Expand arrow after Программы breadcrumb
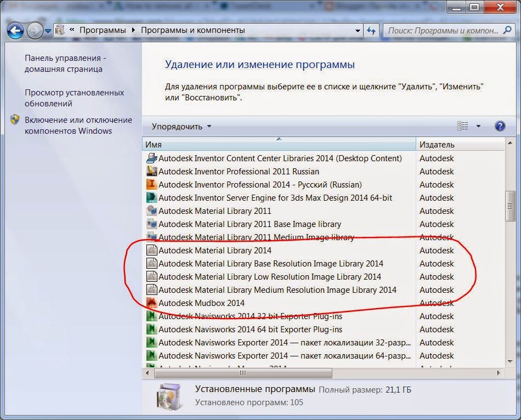The width and height of the screenshot is (521, 420). [x=133, y=30]
